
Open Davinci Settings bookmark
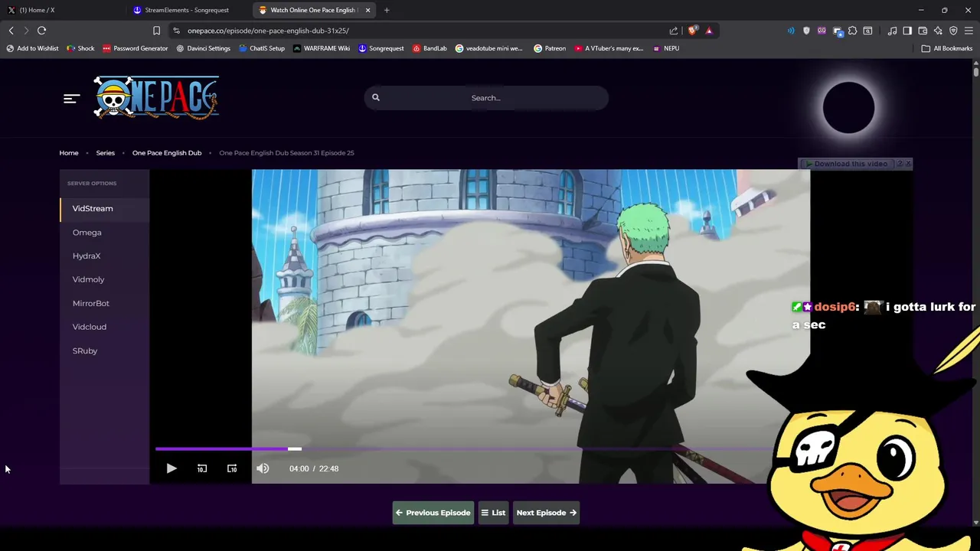click(203, 48)
